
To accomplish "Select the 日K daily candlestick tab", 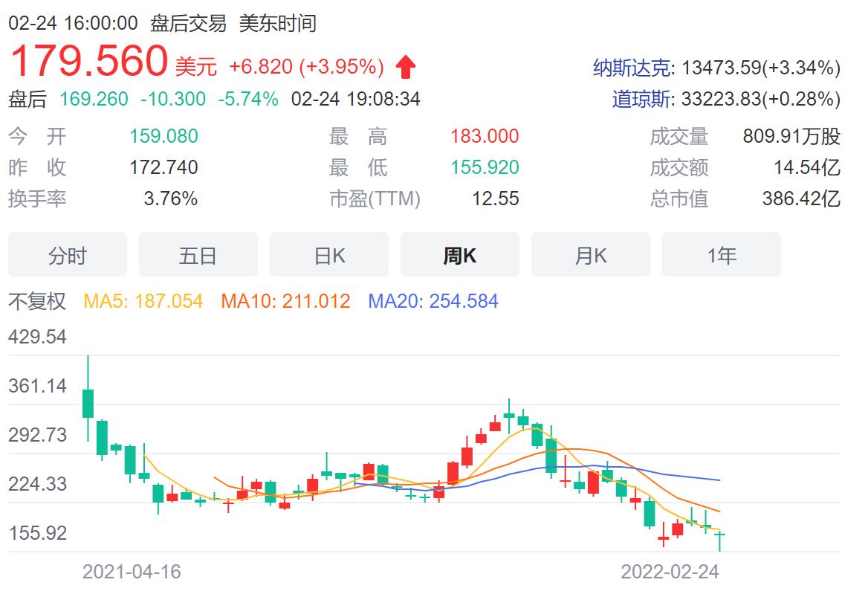I will pos(329,255).
